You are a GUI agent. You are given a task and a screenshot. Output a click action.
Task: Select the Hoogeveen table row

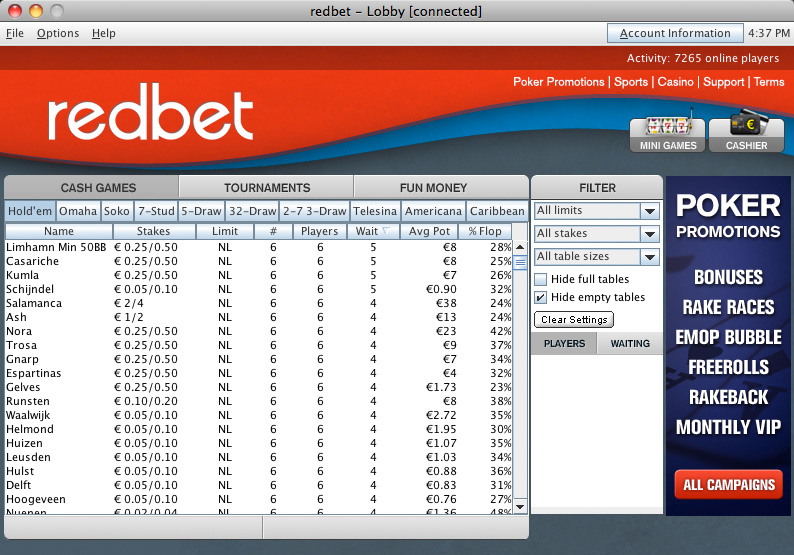tap(259, 499)
